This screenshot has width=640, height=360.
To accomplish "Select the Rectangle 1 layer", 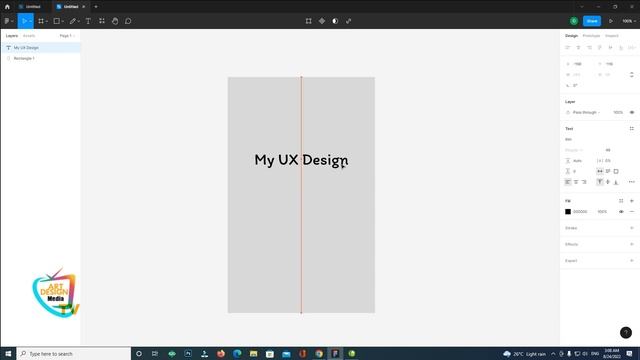I will click(x=41, y=58).
